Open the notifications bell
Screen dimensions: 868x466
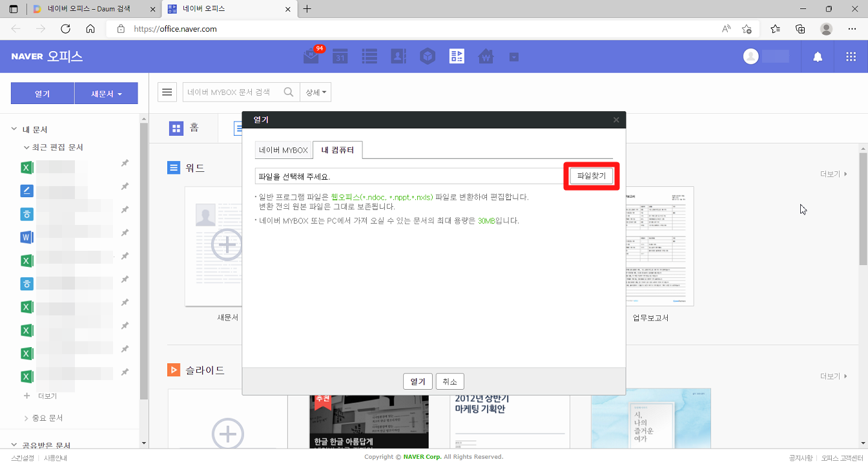tap(818, 57)
